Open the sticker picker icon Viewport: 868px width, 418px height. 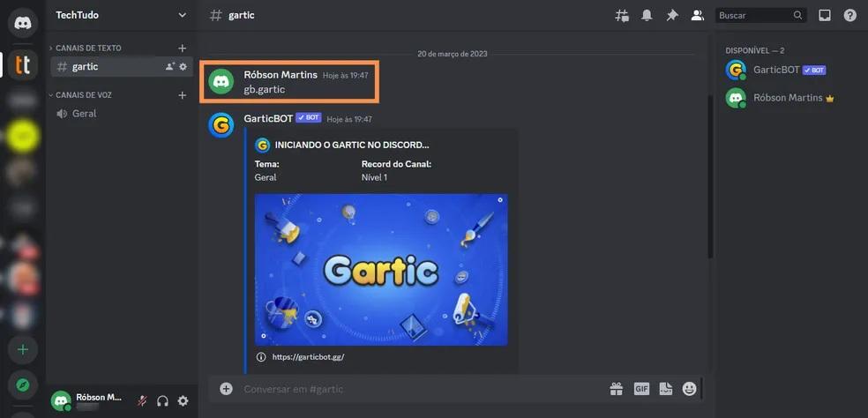pyautogui.click(x=665, y=389)
